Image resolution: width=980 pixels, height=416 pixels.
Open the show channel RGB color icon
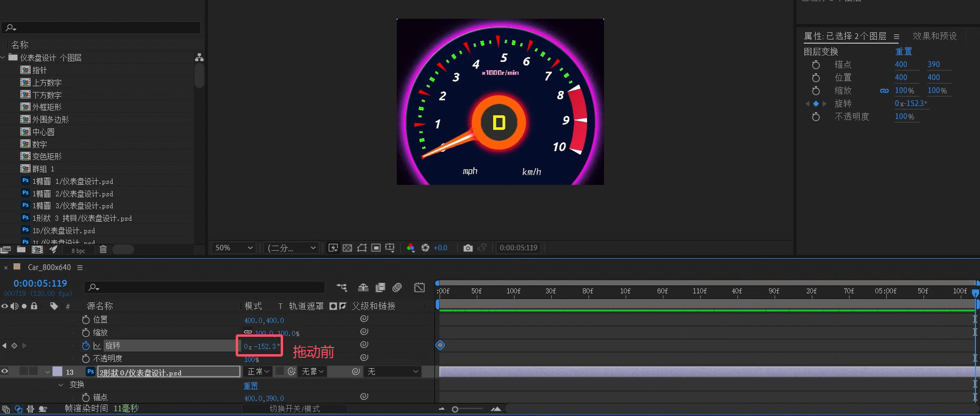click(x=411, y=248)
